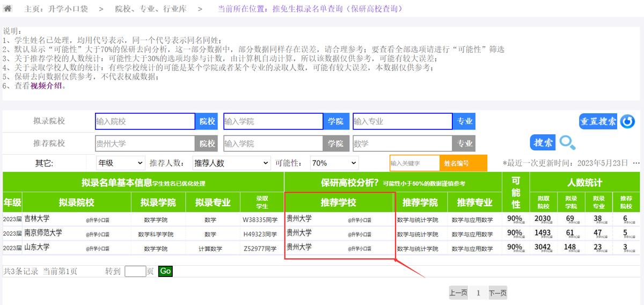
Task: Click the 拟录专业 column header
Action: click(212, 202)
